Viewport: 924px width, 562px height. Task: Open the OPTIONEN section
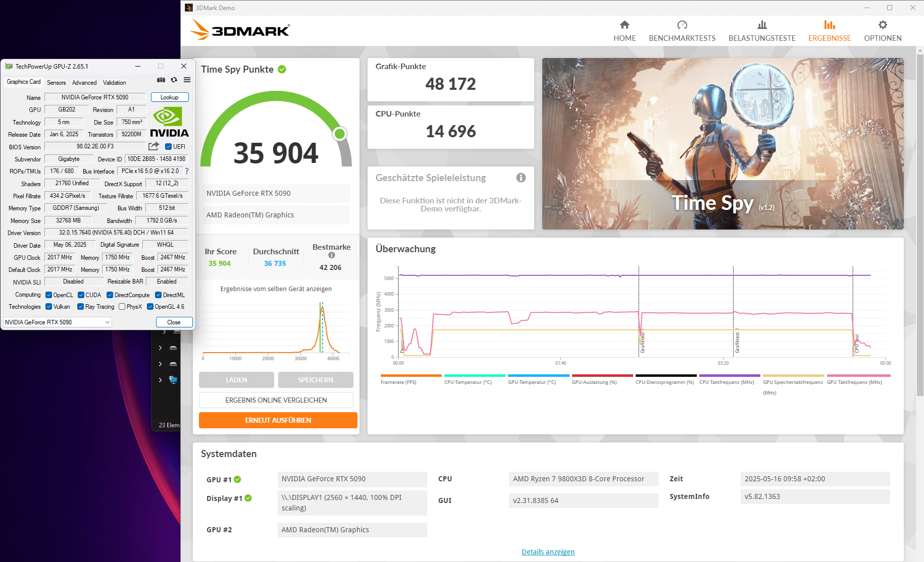[x=883, y=31]
